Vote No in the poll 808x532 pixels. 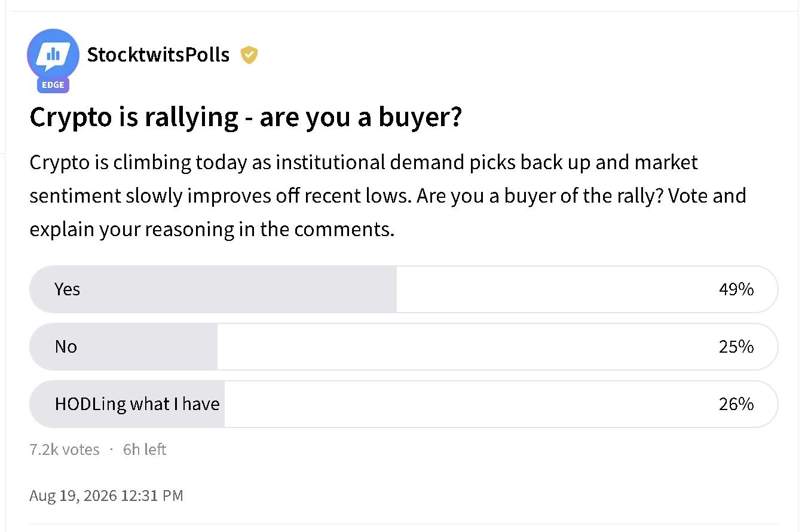click(x=403, y=347)
